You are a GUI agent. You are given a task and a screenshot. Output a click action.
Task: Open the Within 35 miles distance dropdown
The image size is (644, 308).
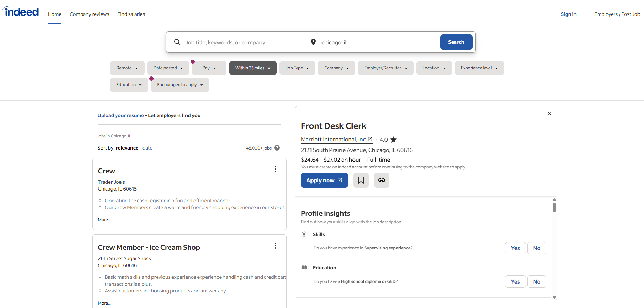[x=253, y=68]
